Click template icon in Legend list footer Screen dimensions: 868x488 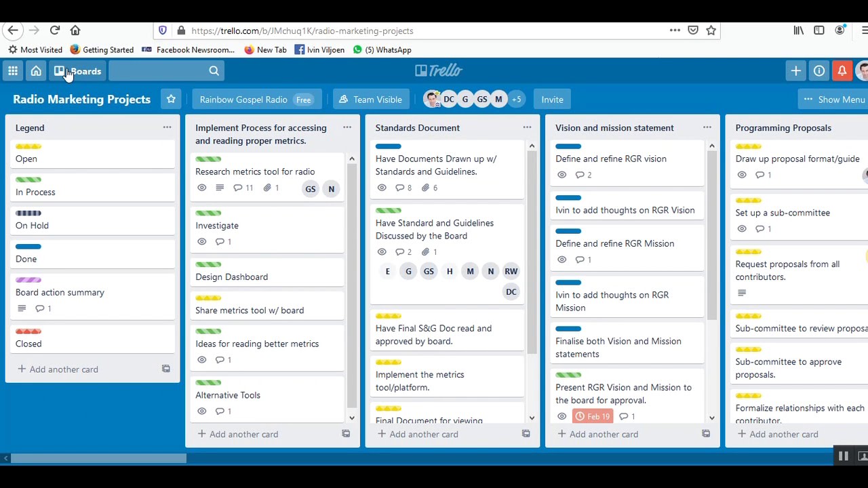point(165,369)
